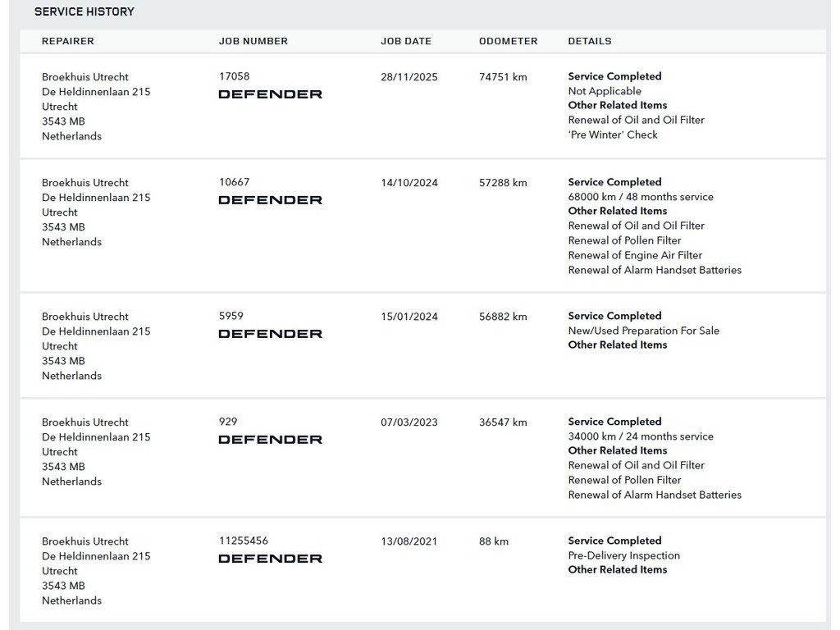Click the 'Pre Winter' Check item
The width and height of the screenshot is (840, 630).
point(613,135)
